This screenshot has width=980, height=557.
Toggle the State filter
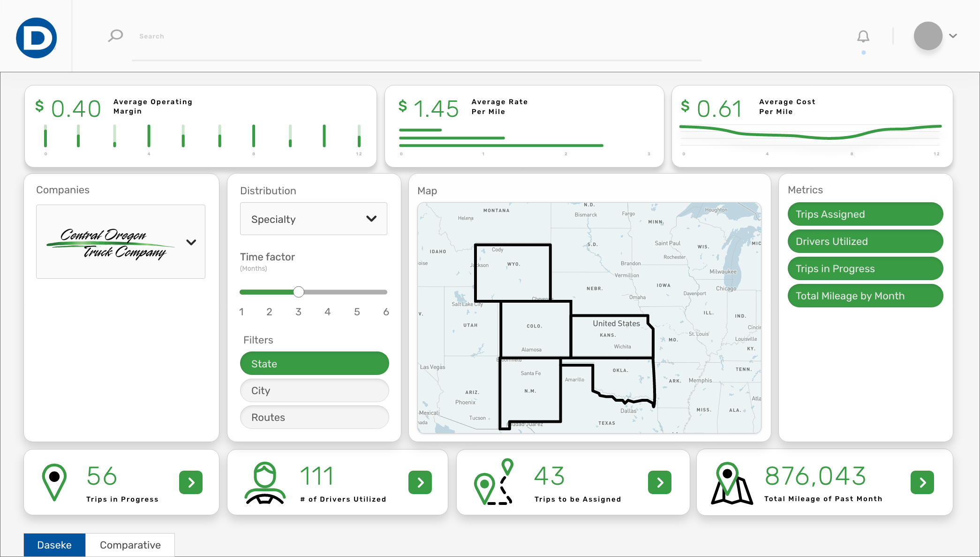click(x=314, y=364)
